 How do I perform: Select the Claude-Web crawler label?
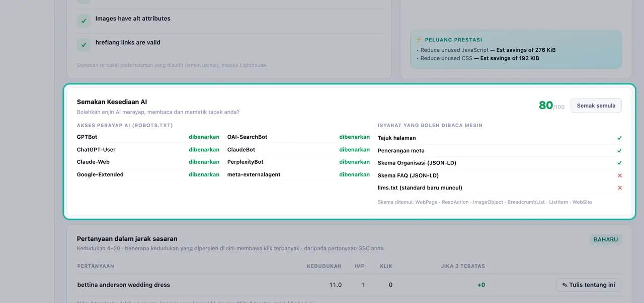point(93,162)
